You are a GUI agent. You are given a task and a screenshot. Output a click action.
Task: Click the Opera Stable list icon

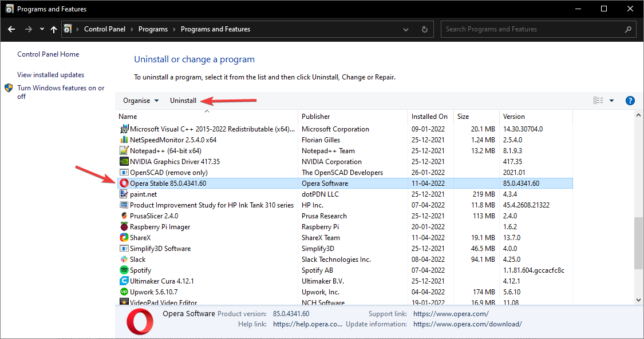point(124,184)
